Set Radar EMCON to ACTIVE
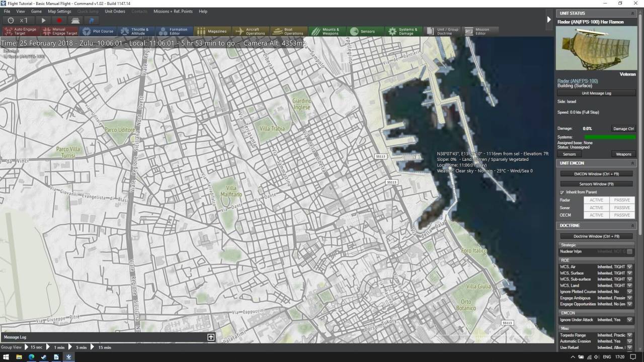The height and width of the screenshot is (362, 644). click(x=596, y=200)
